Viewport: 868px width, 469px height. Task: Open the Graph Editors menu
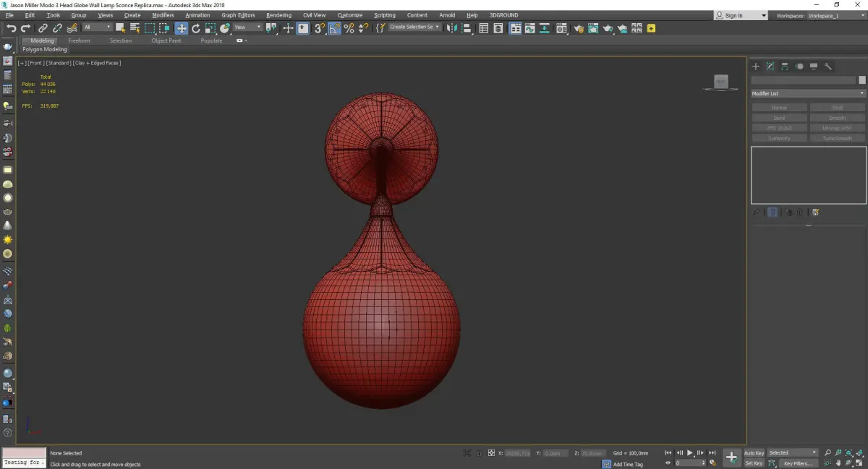pyautogui.click(x=238, y=15)
